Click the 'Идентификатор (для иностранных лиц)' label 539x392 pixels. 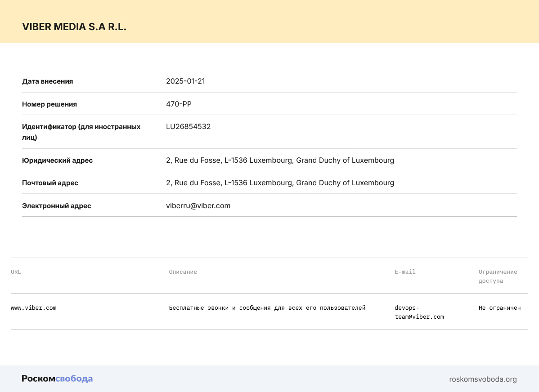tap(81, 132)
